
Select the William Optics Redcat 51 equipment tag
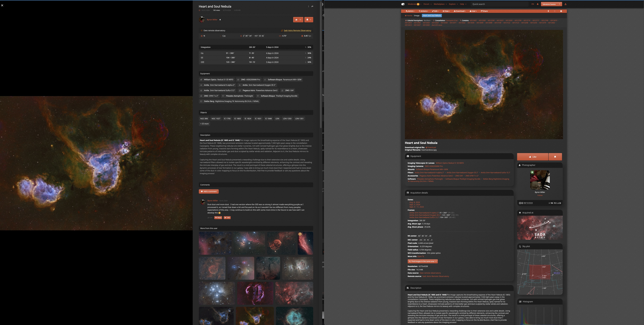(217, 79)
